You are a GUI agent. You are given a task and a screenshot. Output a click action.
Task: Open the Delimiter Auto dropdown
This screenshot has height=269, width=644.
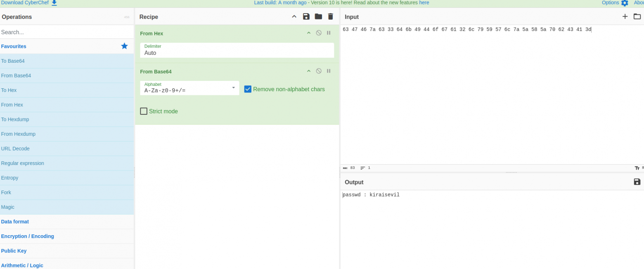coord(237,50)
